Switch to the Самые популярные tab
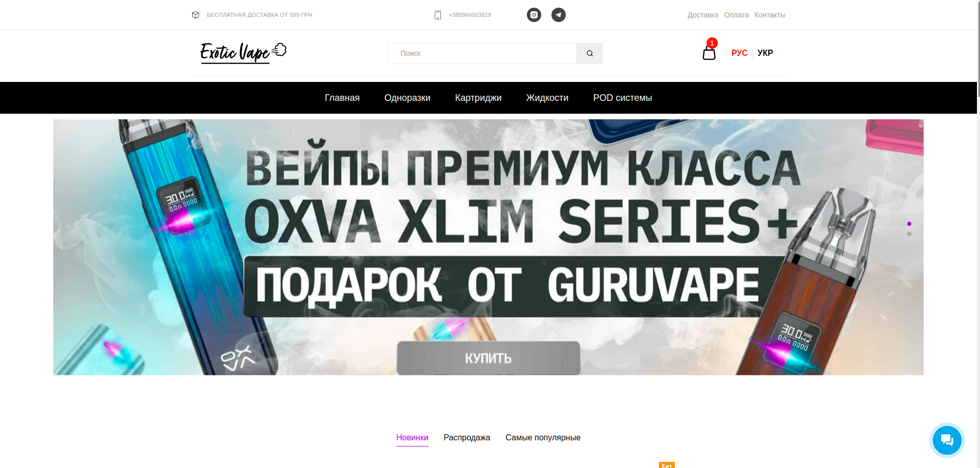 (543, 438)
